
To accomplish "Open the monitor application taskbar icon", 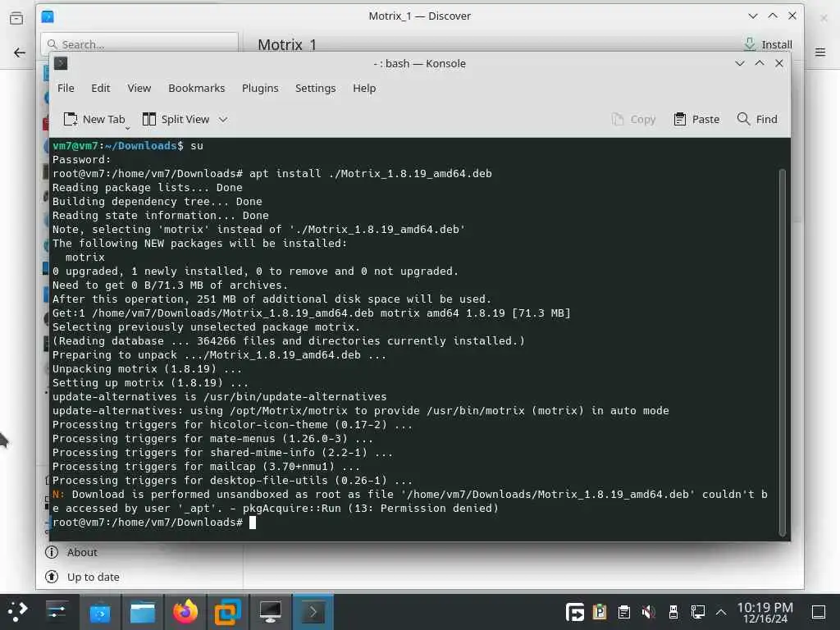I will coord(270,612).
